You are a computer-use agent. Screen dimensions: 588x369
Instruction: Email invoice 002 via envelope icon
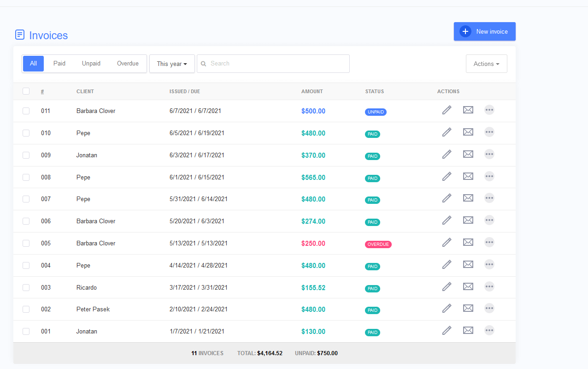468,308
